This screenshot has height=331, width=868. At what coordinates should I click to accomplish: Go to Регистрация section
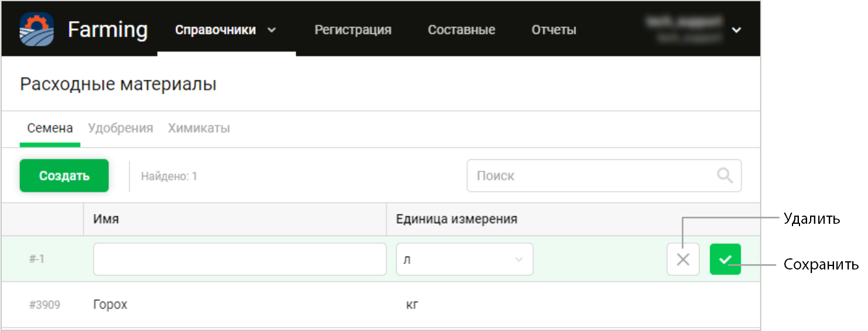pyautogui.click(x=353, y=30)
